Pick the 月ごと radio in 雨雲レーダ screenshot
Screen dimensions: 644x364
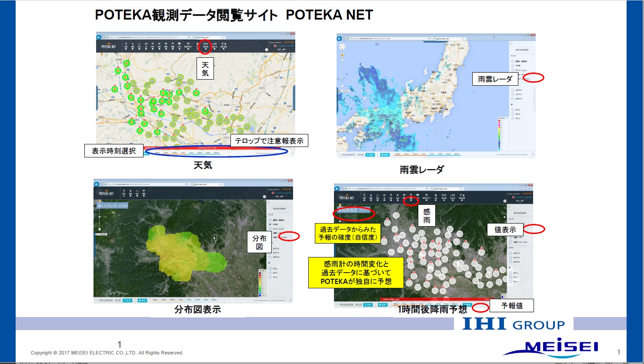pyautogui.click(x=513, y=114)
